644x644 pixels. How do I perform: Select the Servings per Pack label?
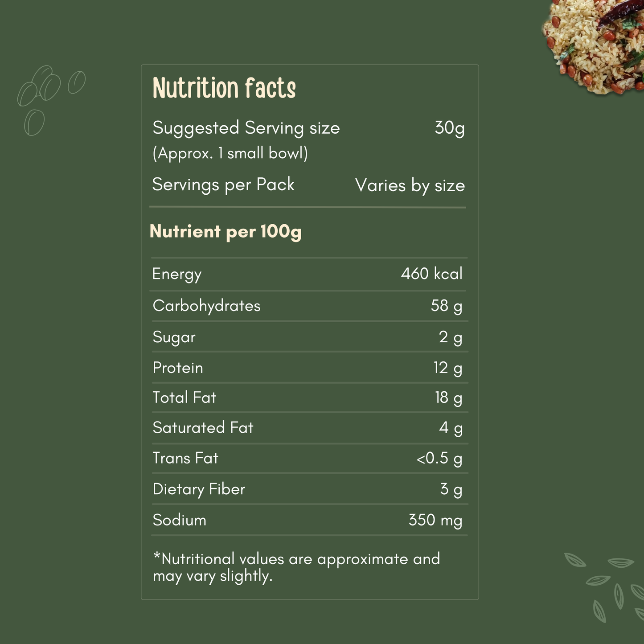coord(223,185)
